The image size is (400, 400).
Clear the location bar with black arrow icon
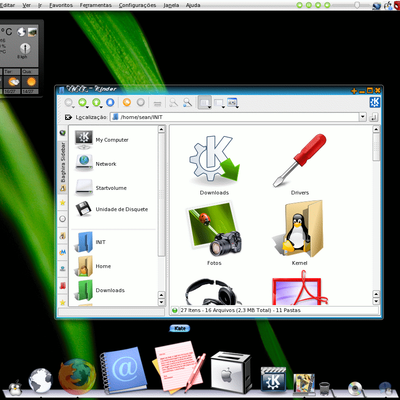[68, 117]
